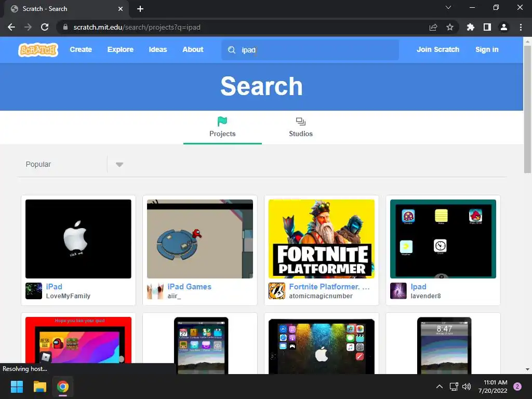Screen dimensions: 532x399
Task: Open the Ipad project link by lavender8
Action: (418, 287)
